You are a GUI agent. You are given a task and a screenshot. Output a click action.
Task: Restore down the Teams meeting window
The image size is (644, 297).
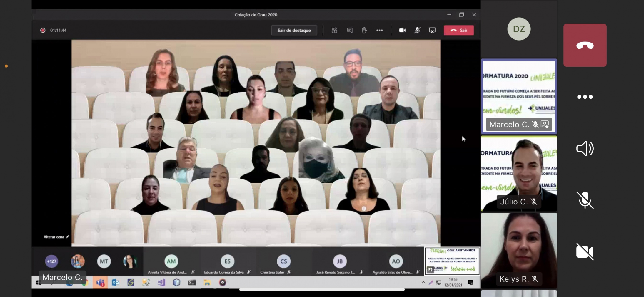click(x=461, y=15)
